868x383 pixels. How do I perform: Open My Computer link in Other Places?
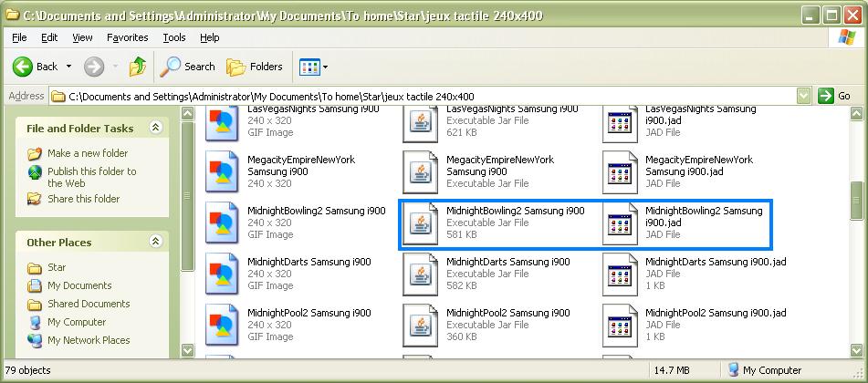[77, 322]
